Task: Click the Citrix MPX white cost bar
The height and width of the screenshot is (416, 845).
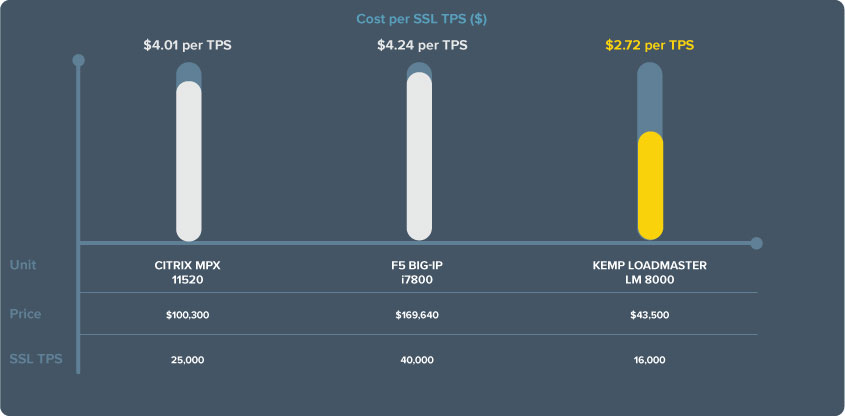Action: (189, 160)
